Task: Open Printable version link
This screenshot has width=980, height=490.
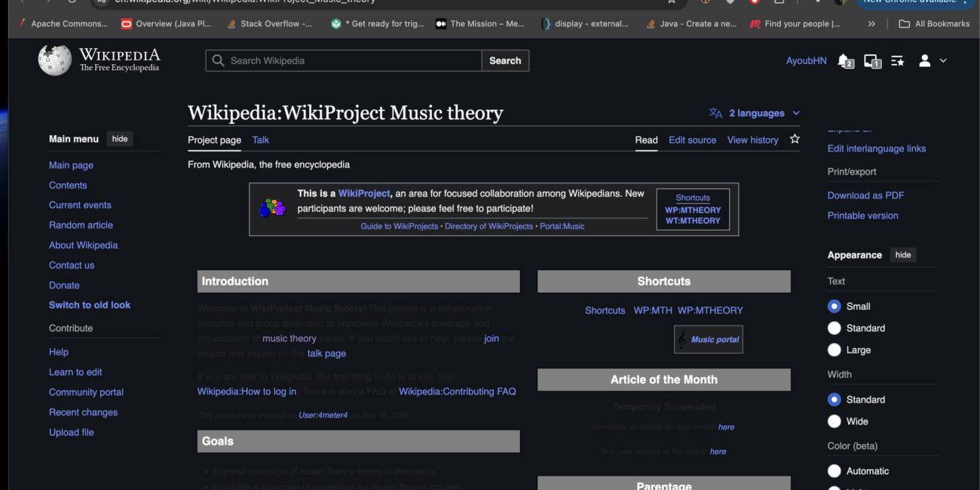Action: pos(862,216)
